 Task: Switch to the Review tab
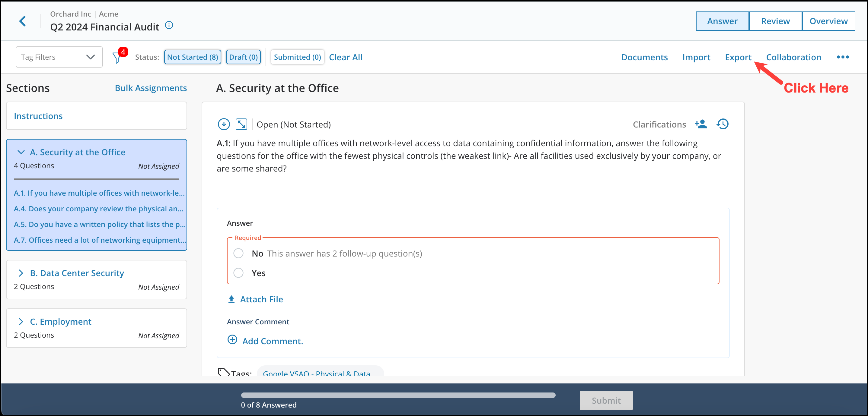pos(775,21)
